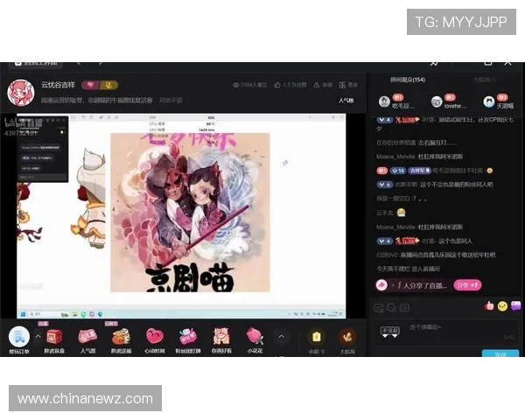Click the Windows Start button in streamed desktop
Screen dimensions: 525x420
point(23,314)
